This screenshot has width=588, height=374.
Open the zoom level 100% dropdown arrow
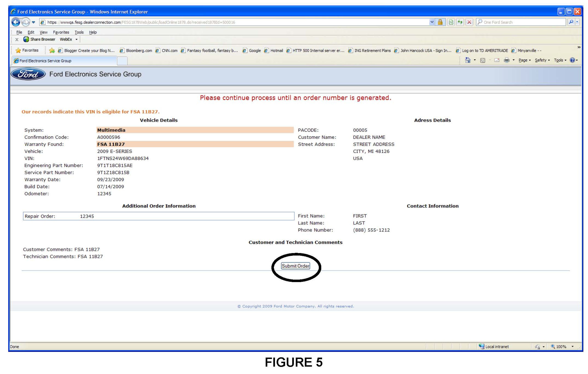572,347
